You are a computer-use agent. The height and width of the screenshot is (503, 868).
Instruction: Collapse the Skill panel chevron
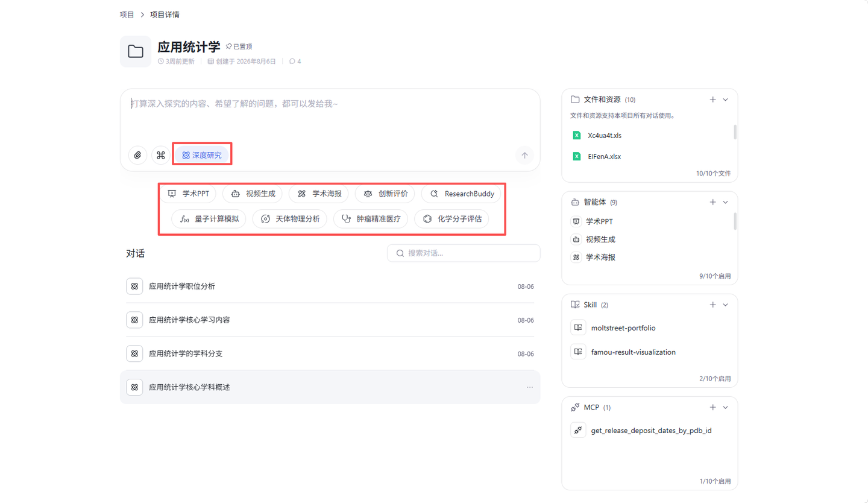[x=726, y=305]
